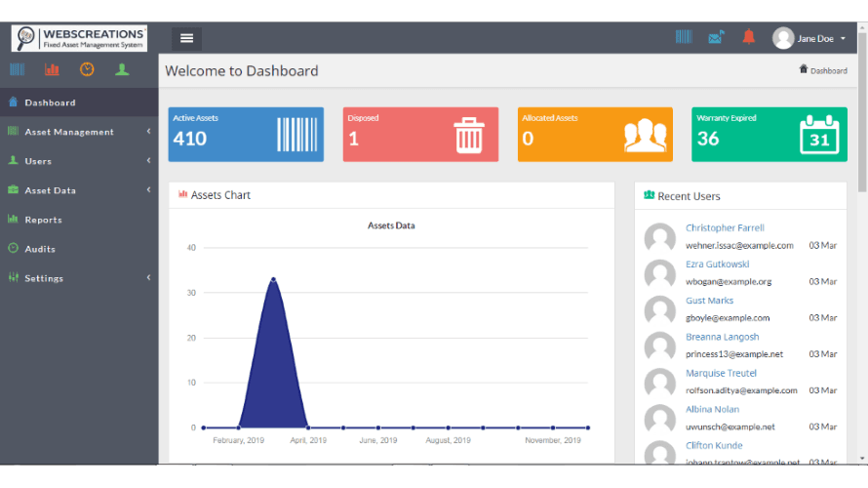Image resolution: width=868 pixels, height=488 pixels.
Task: Click the orange clock icon in sidebar
Action: click(x=87, y=69)
